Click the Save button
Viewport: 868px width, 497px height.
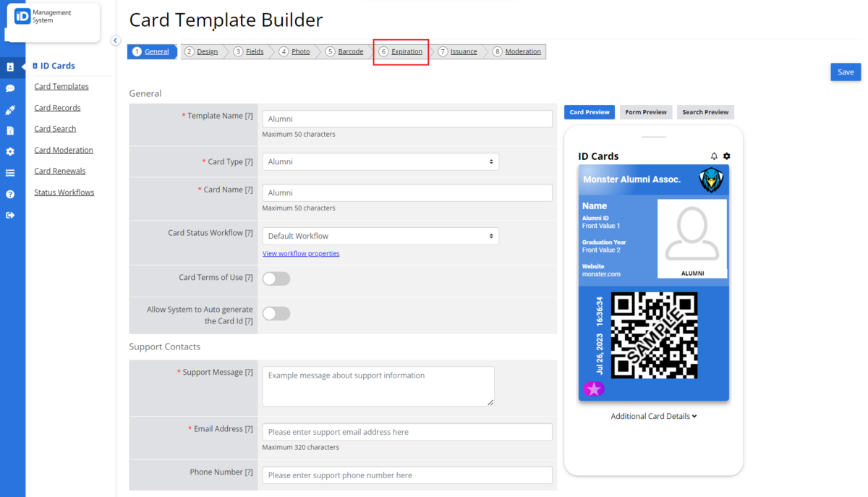(x=845, y=72)
